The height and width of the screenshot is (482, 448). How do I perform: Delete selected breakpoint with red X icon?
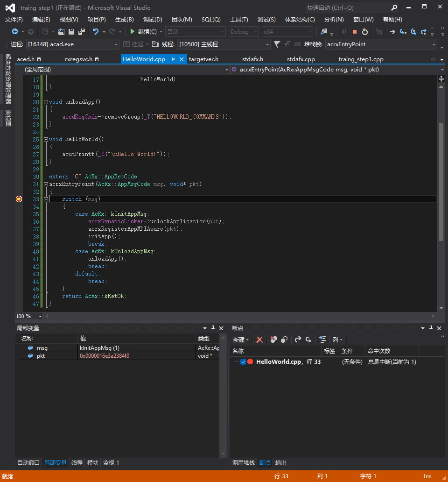pos(259,340)
